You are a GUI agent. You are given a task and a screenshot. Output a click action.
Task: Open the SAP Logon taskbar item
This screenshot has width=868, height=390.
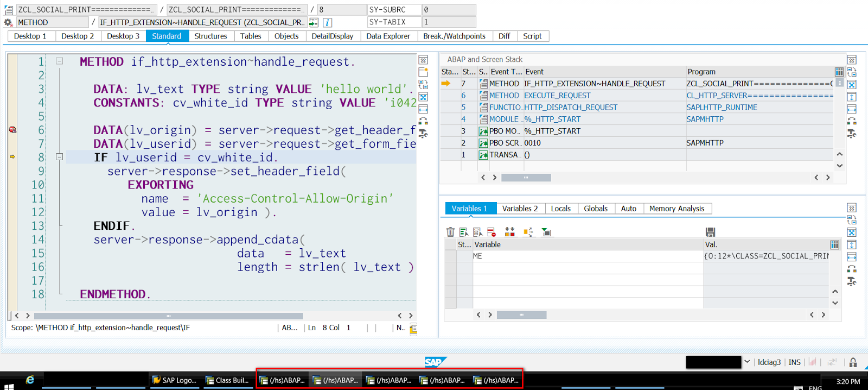(174, 380)
